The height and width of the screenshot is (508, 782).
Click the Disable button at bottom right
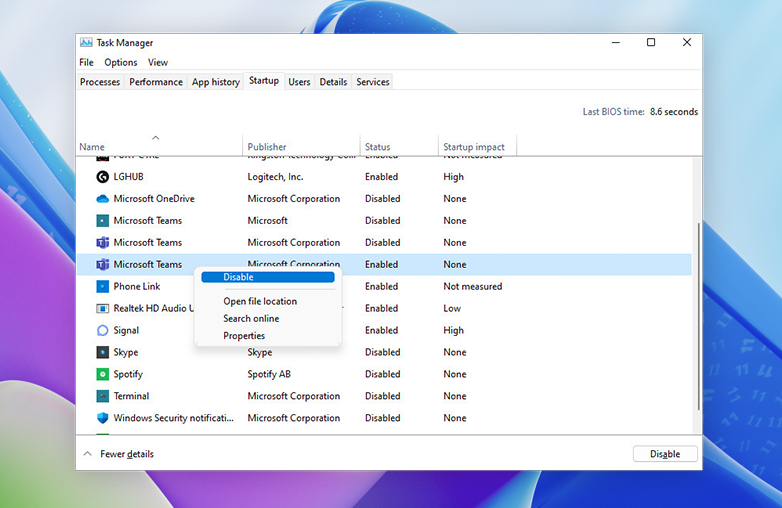[x=665, y=454]
